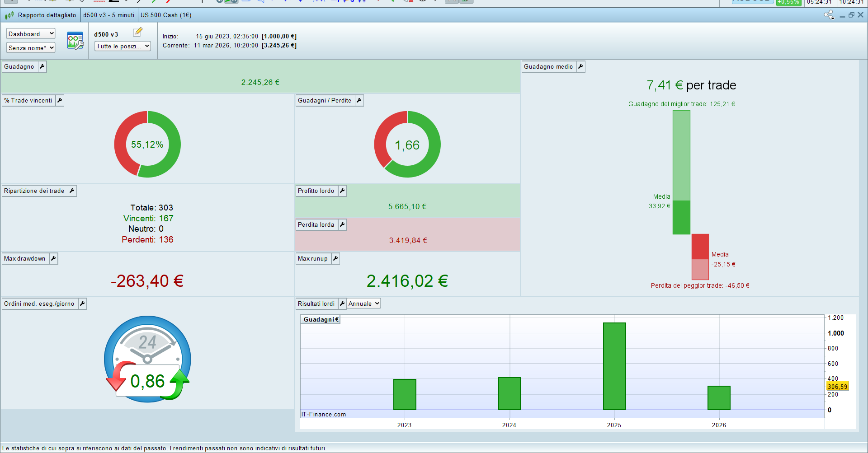Click the Max drawdown wrench icon
The height and width of the screenshot is (453, 868).
[53, 259]
